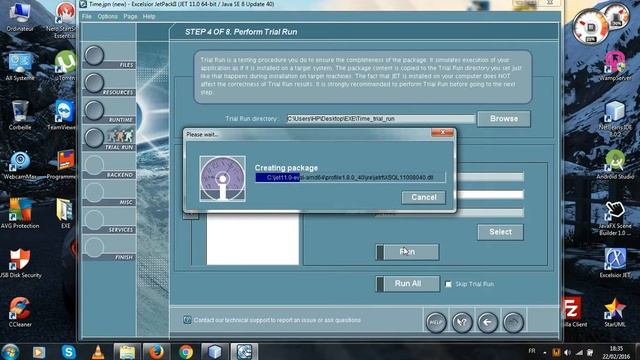Screen dimensions: 640x360
Task: Open the Misc step
Action: [94, 192]
